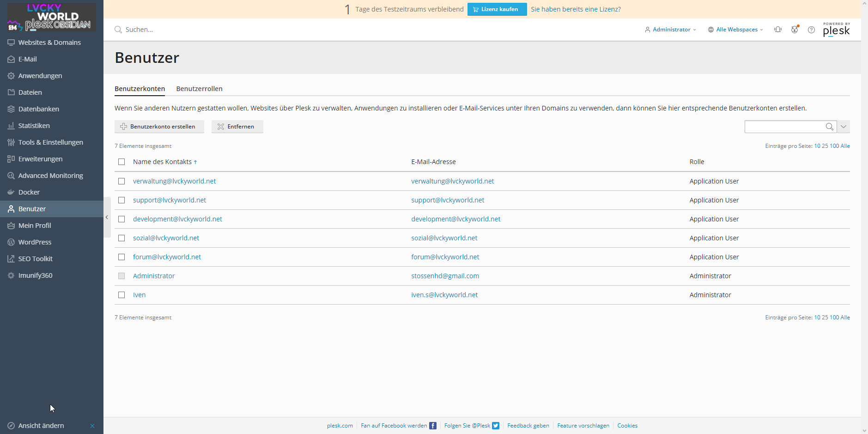Viewport: 868px width, 434px height.
Task: Click the search magnifier in the list filter
Action: pyautogui.click(x=829, y=127)
